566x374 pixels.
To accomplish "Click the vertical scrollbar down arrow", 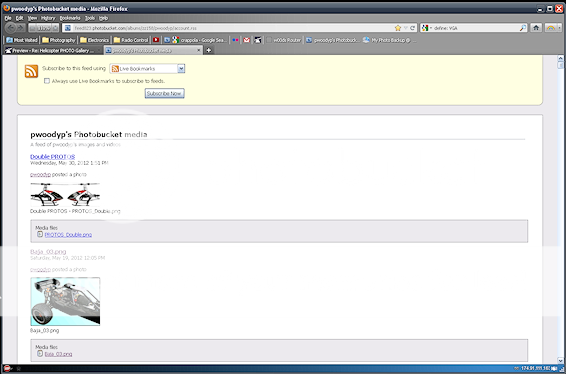I will click(x=561, y=360).
